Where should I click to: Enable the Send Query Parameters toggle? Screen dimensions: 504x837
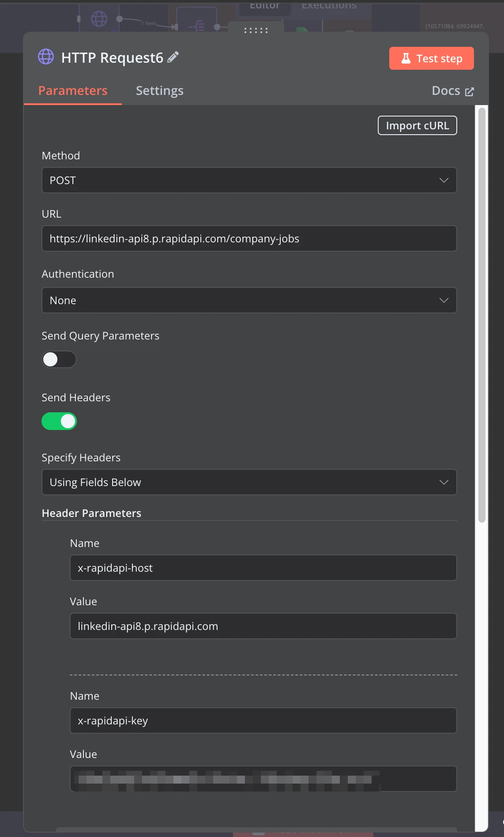coord(59,359)
